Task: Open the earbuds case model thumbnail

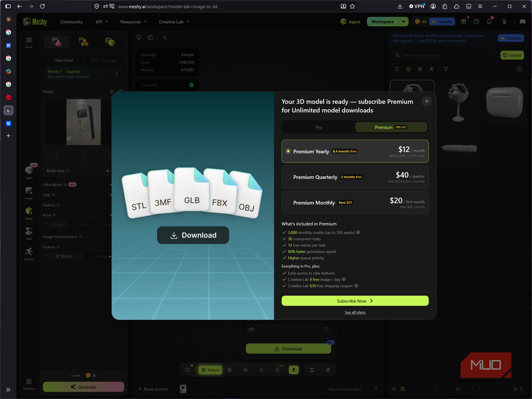Action: point(504,102)
